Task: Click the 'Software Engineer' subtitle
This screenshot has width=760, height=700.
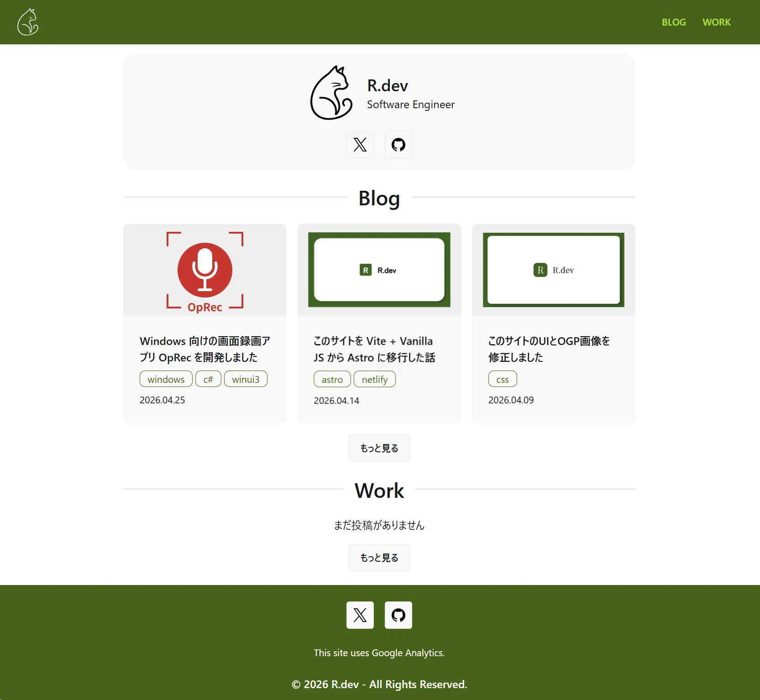Action: tap(411, 104)
